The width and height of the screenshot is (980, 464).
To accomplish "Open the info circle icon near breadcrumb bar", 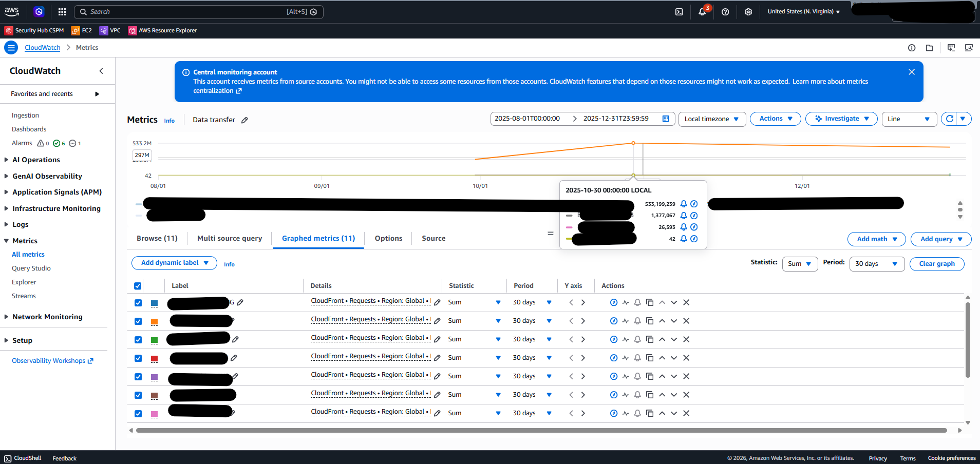I will point(912,48).
